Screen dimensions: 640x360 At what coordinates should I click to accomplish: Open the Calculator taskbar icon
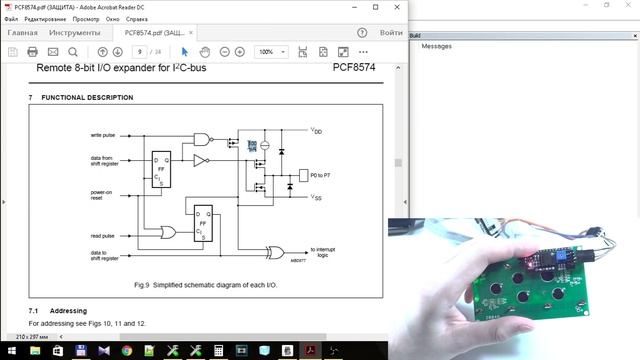pos(218,351)
